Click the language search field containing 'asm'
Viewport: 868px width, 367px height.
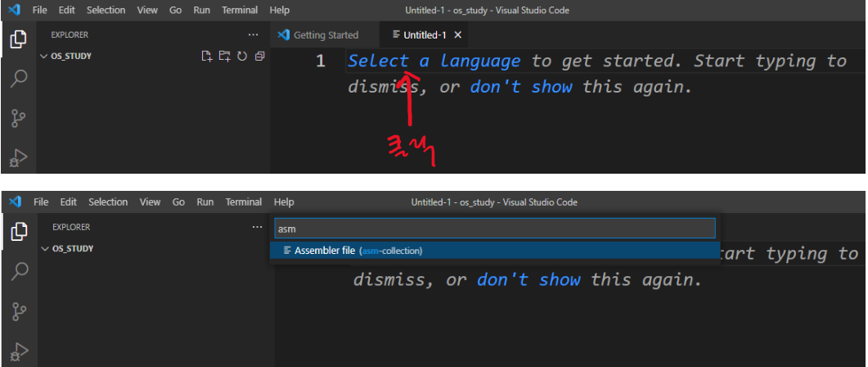point(495,229)
